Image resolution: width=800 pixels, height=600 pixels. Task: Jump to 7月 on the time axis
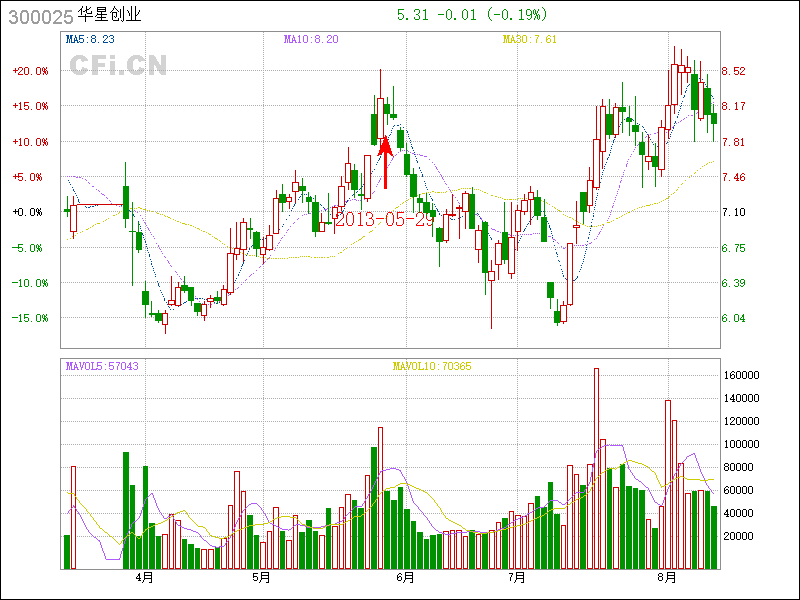click(x=516, y=577)
